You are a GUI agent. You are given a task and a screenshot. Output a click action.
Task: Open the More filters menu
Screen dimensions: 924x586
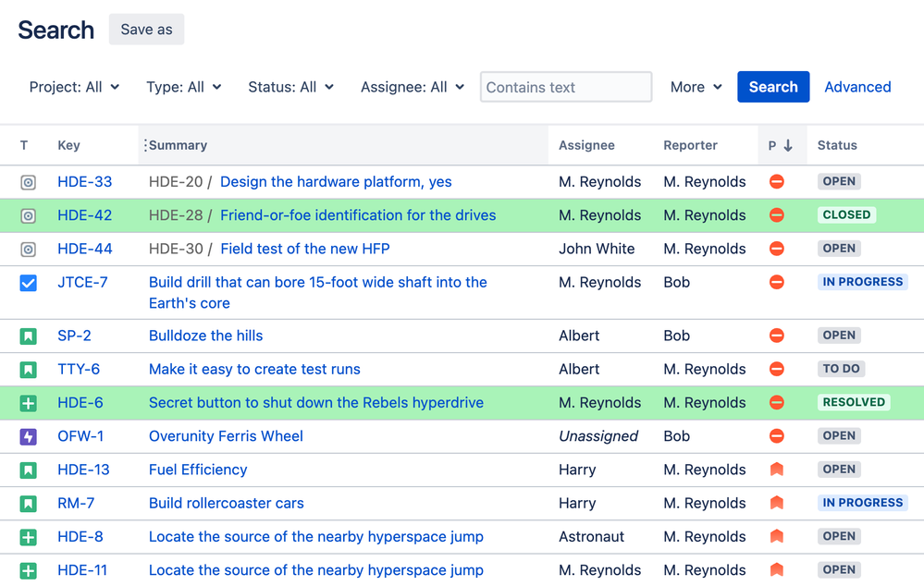point(695,86)
